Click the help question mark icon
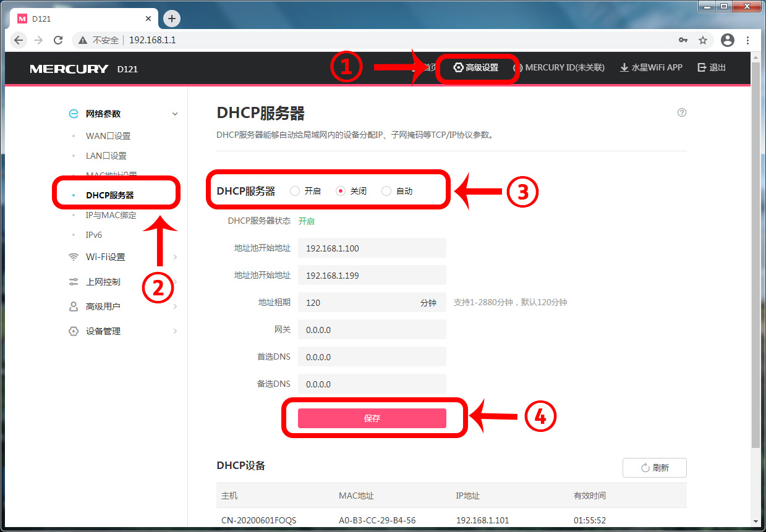This screenshot has height=532, width=766. tap(682, 112)
